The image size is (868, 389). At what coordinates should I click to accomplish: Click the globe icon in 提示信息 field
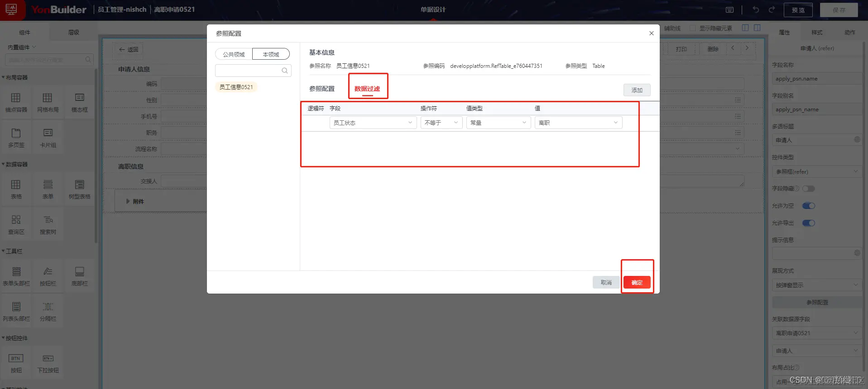pos(857,252)
